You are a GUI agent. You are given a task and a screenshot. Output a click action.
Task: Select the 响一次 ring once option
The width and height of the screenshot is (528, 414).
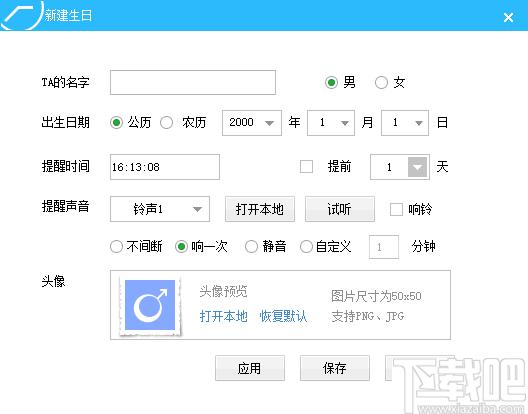point(181,247)
